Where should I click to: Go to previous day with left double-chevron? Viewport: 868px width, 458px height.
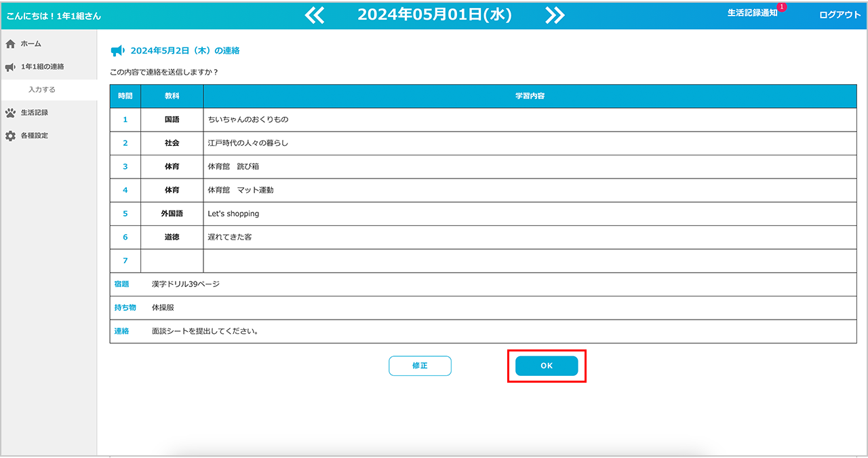coord(315,15)
